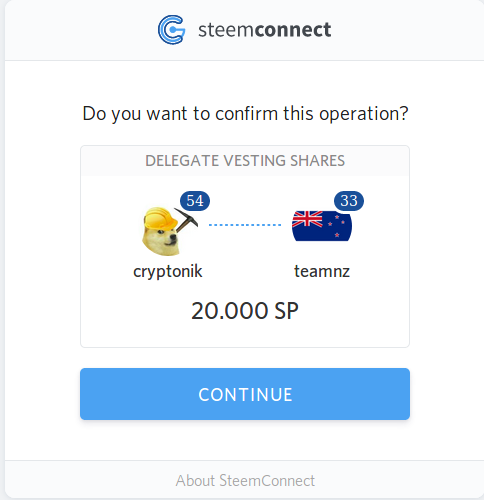Select the cryptonik doge avatar

coord(170,231)
